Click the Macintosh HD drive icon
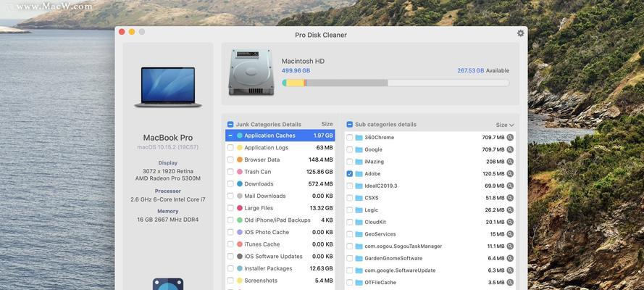The height and width of the screenshot is (290, 644). (x=251, y=72)
